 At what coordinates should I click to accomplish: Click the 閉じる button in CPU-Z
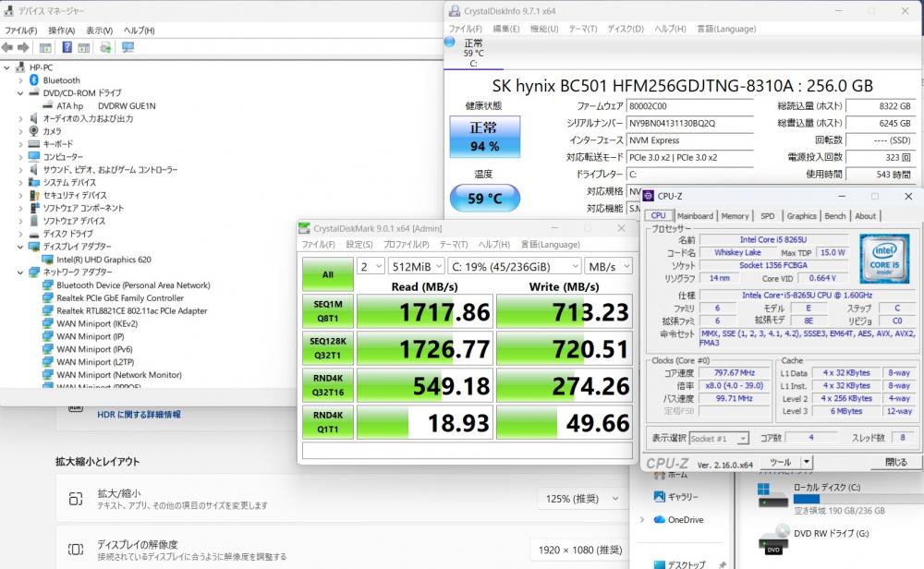coord(895,463)
